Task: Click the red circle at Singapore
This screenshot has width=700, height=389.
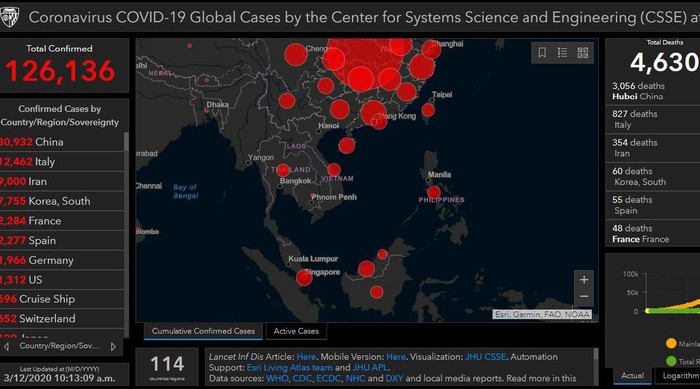Action: click(x=304, y=277)
